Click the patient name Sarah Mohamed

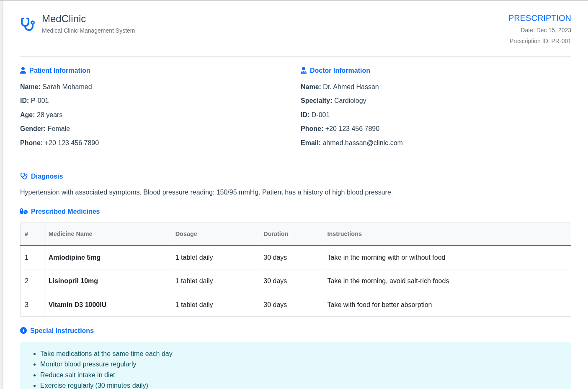67,87
